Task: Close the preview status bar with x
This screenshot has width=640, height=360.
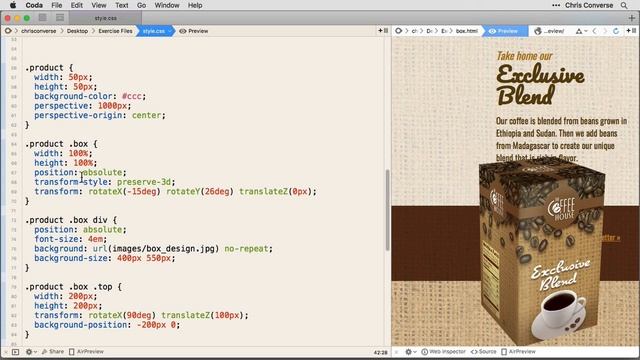Action: [396, 352]
